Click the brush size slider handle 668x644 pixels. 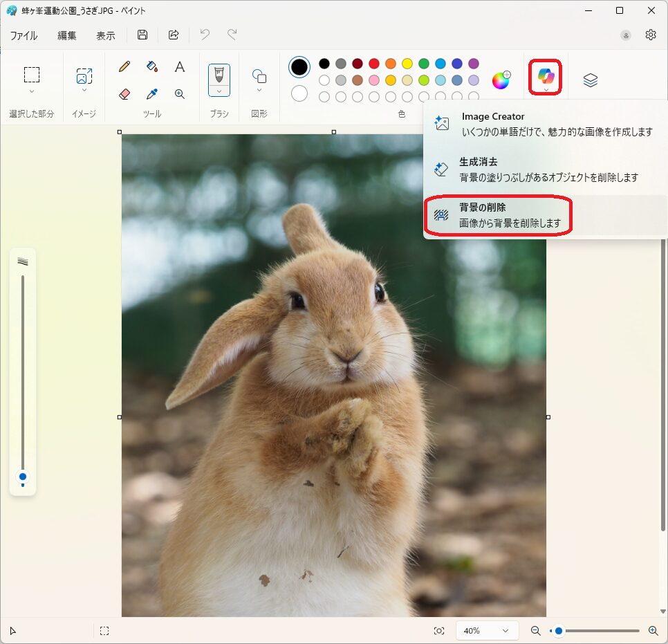(23, 477)
